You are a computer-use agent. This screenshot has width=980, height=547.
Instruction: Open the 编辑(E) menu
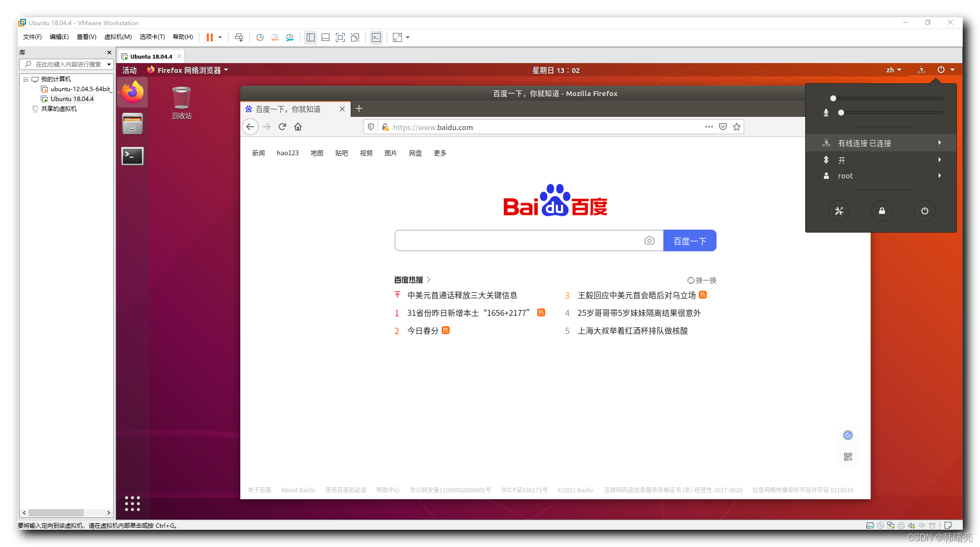tap(59, 37)
